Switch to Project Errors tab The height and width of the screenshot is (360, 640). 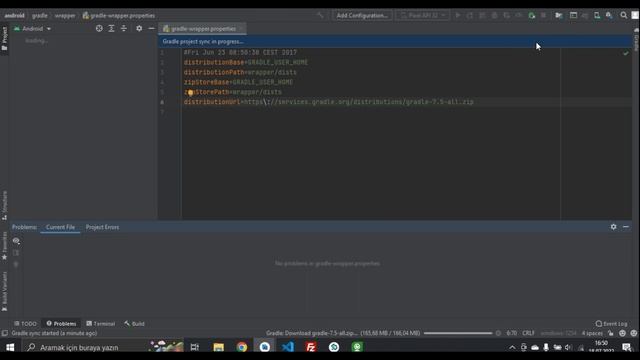coord(102,227)
